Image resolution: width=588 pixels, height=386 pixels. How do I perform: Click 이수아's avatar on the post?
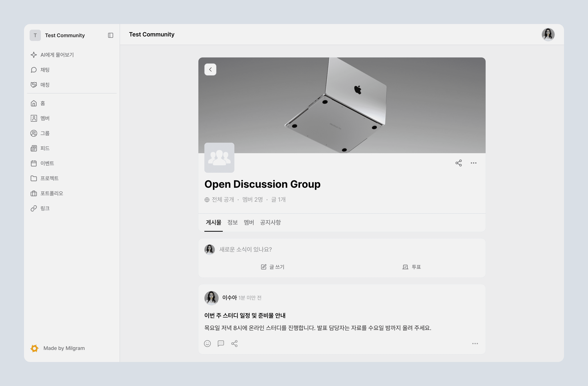(211, 298)
